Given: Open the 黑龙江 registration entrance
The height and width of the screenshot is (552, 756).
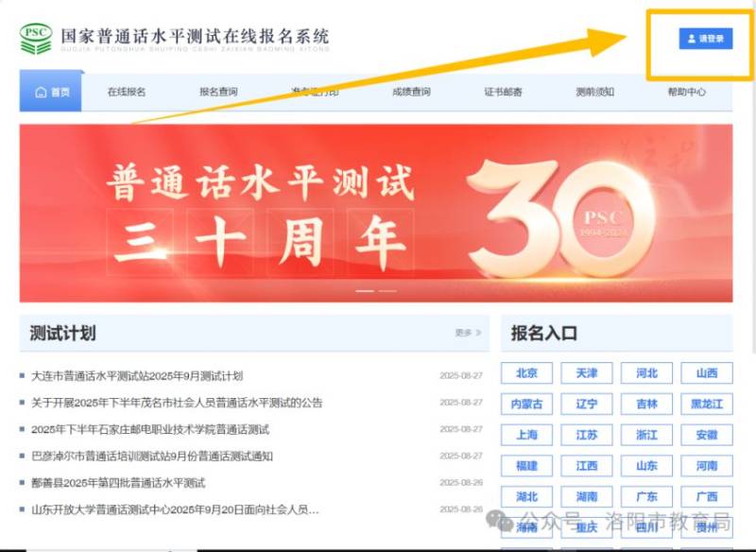Looking at the screenshot, I should (707, 404).
